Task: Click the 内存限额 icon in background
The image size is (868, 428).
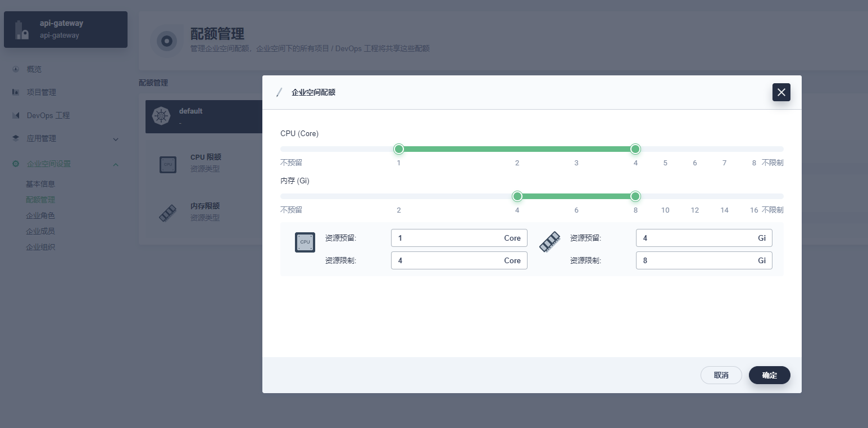Action: (x=168, y=213)
